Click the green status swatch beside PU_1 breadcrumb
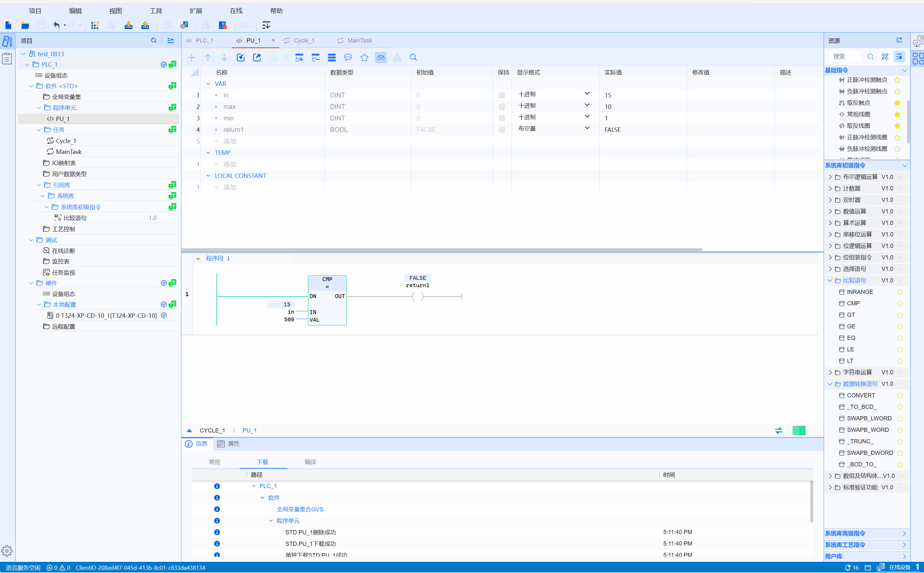The height and width of the screenshot is (573, 924). coord(799,431)
